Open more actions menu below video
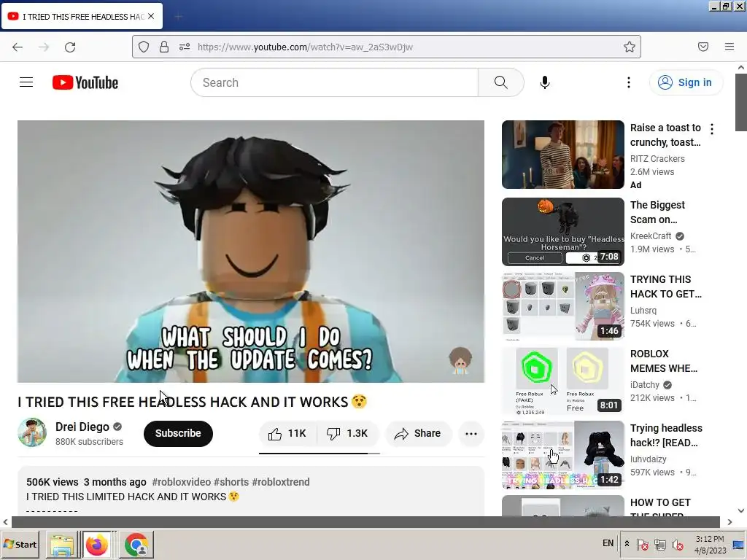The height and width of the screenshot is (560, 747). [471, 433]
